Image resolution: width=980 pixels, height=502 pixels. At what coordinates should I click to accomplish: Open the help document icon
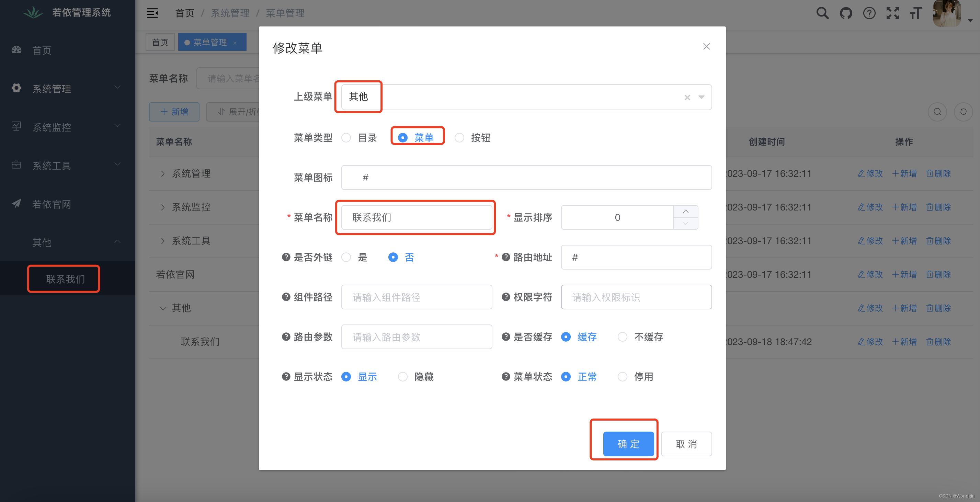[x=869, y=13]
